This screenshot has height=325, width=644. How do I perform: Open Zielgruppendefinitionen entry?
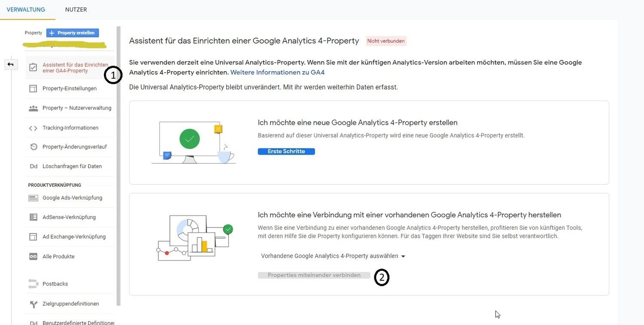tap(70, 304)
